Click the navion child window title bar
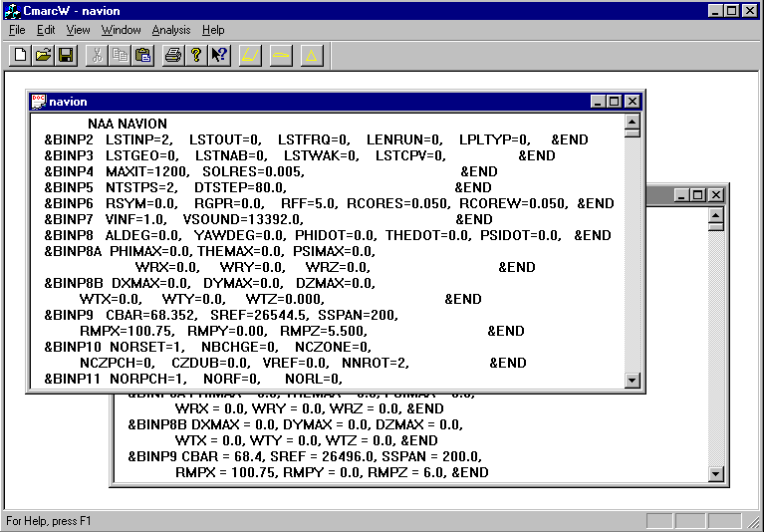The height and width of the screenshot is (532, 764). (337, 102)
